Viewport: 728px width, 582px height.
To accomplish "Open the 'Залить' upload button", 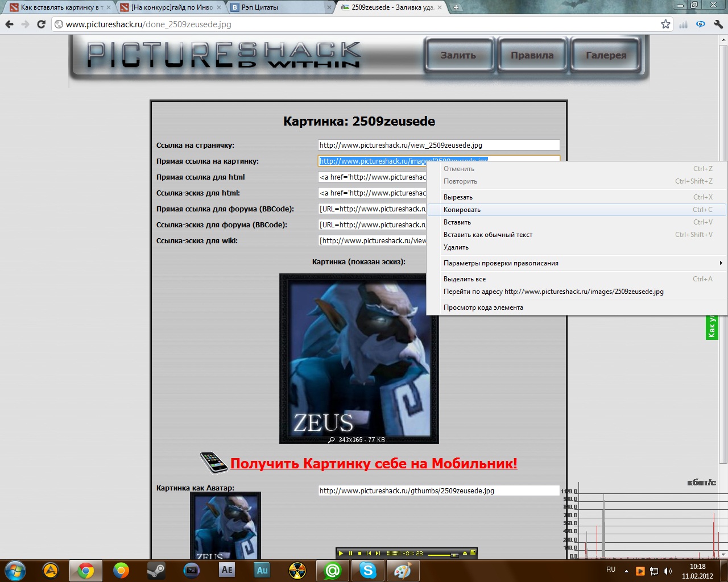I will 458,55.
